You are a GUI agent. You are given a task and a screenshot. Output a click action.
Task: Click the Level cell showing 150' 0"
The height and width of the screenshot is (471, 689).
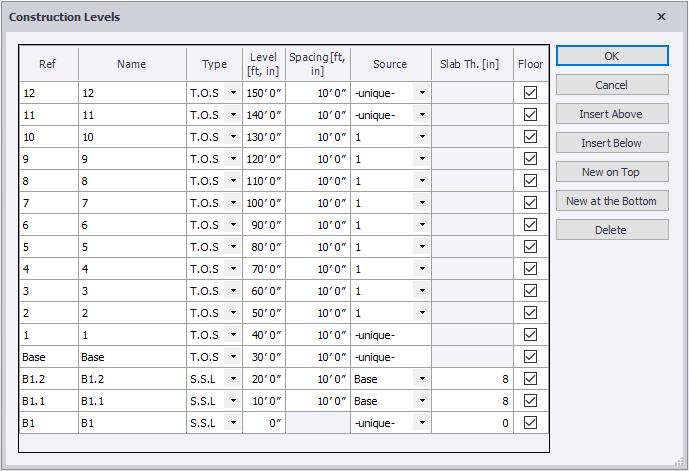[x=264, y=93]
